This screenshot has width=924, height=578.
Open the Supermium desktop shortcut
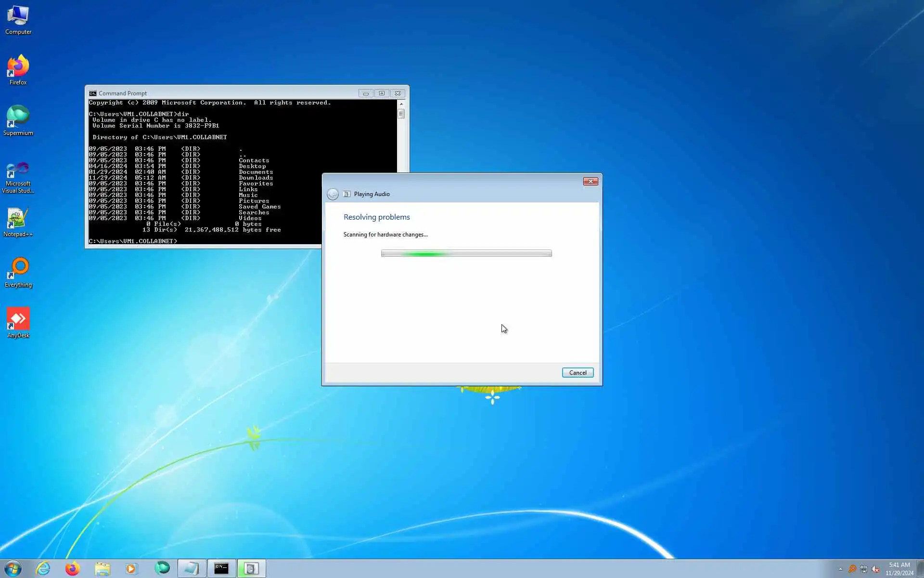point(18,120)
